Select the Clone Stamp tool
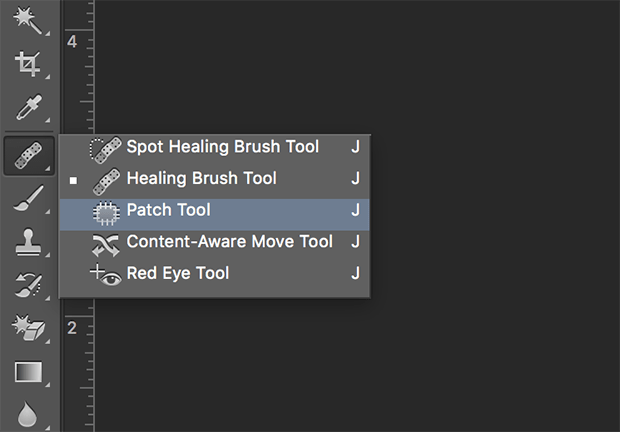Viewport: 620px width, 432px height. [28, 242]
